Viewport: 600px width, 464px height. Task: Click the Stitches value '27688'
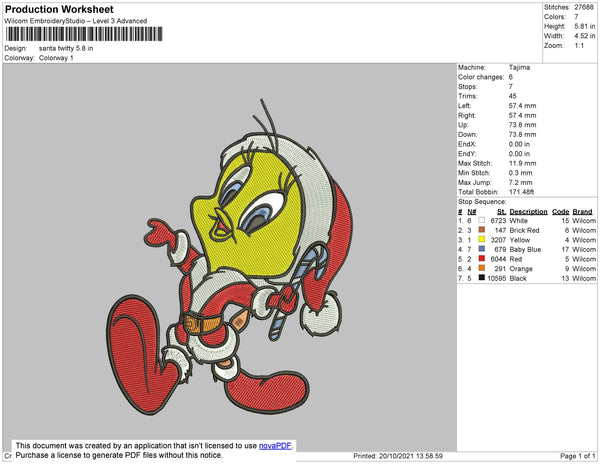(584, 7)
